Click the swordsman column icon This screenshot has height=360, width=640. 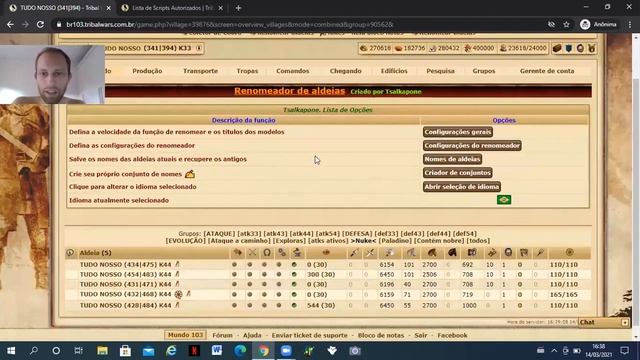(x=370, y=253)
